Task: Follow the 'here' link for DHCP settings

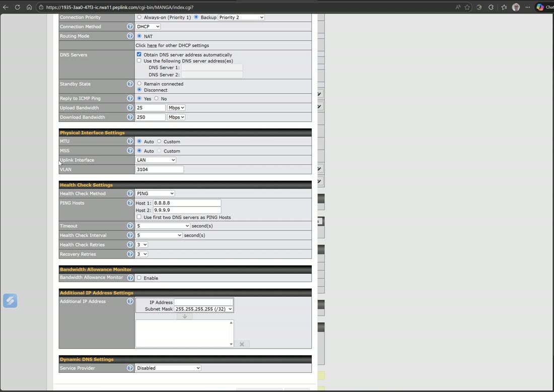Action: [x=152, y=45]
